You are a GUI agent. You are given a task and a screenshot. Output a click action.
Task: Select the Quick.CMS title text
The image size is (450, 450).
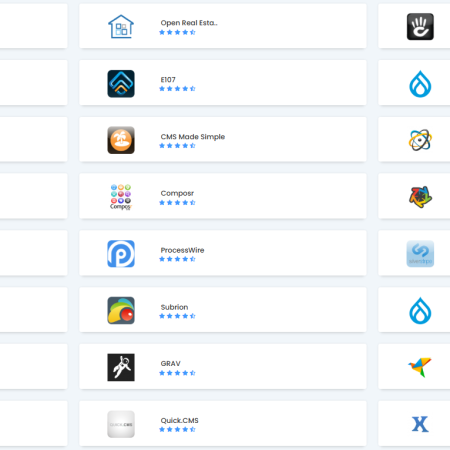[179, 420]
